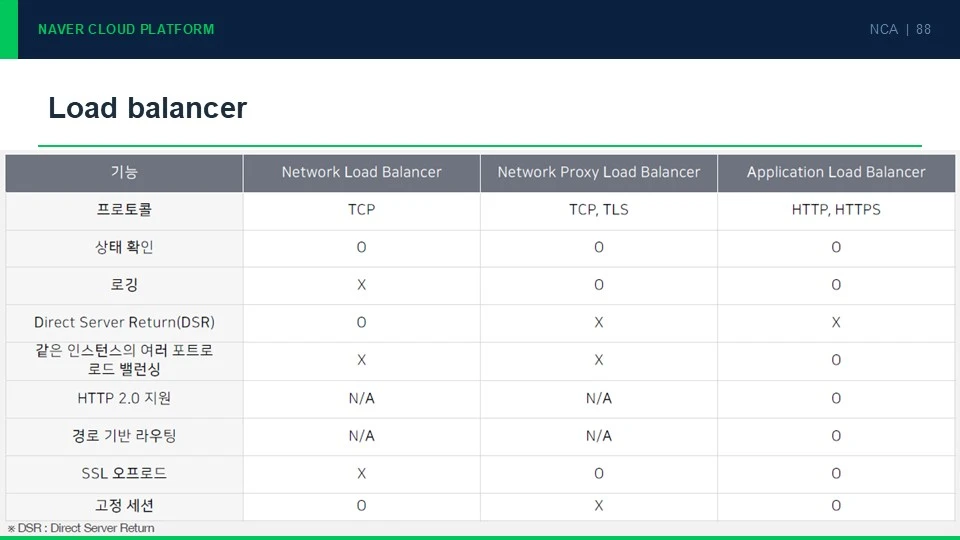
Task: Click the NCA | 88 page number
Action: 900,29
